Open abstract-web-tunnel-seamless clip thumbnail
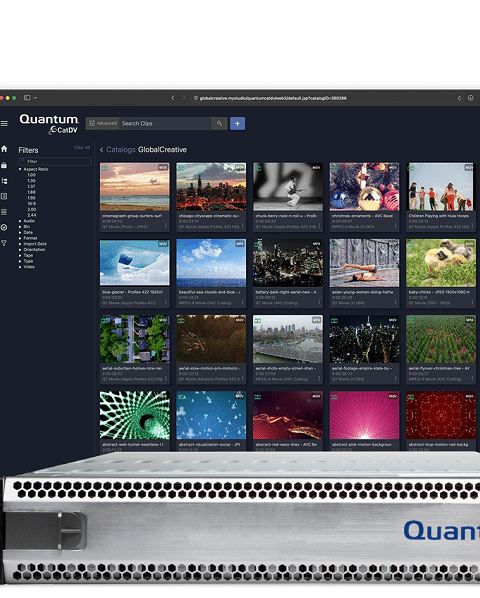This screenshot has height=598, width=480. click(135, 415)
